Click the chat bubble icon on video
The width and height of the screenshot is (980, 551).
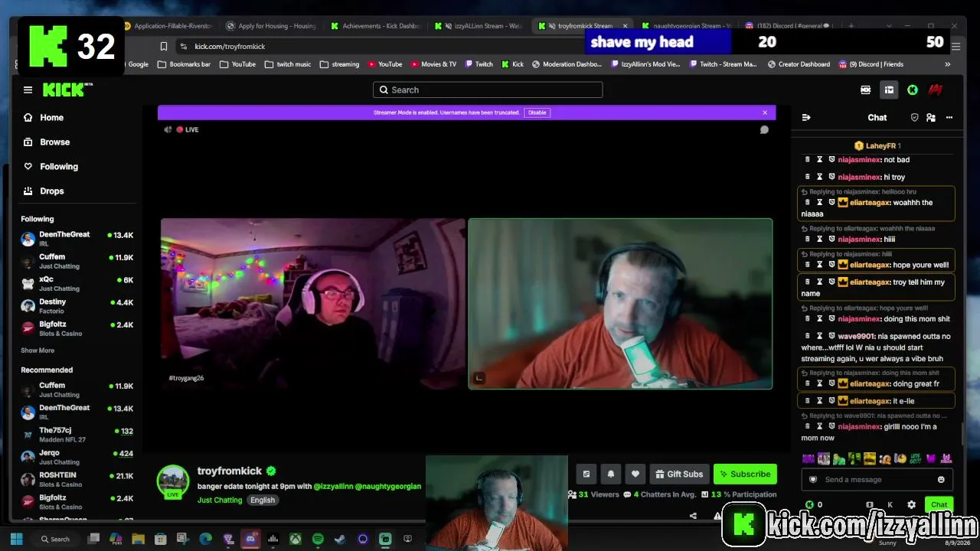[763, 130]
